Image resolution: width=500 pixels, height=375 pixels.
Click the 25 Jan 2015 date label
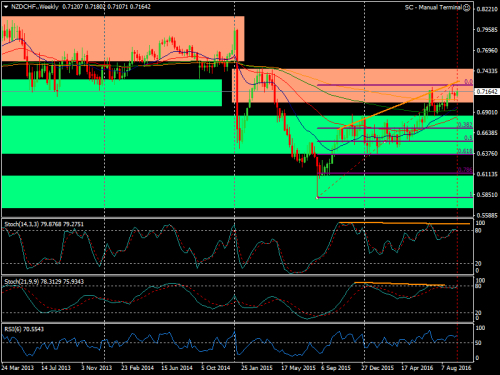[x=257, y=368]
